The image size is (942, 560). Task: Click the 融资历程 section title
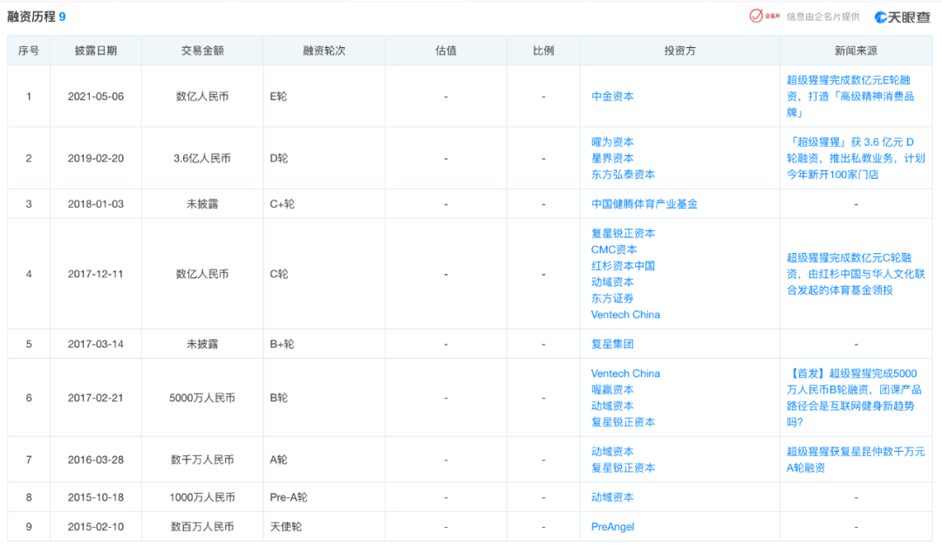(31, 17)
